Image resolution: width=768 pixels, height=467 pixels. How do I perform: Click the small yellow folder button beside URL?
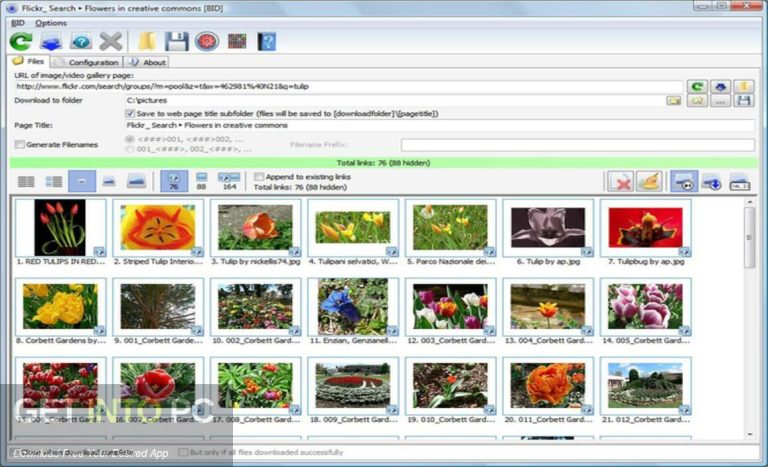[744, 87]
